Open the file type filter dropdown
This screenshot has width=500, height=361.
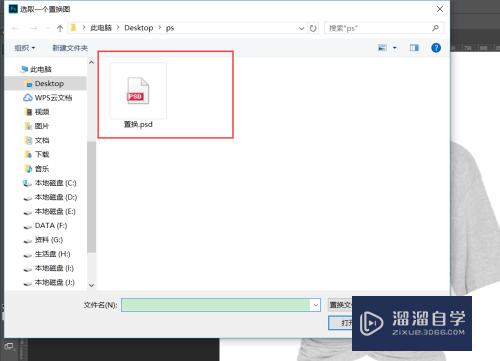pyautogui.click(x=340, y=305)
